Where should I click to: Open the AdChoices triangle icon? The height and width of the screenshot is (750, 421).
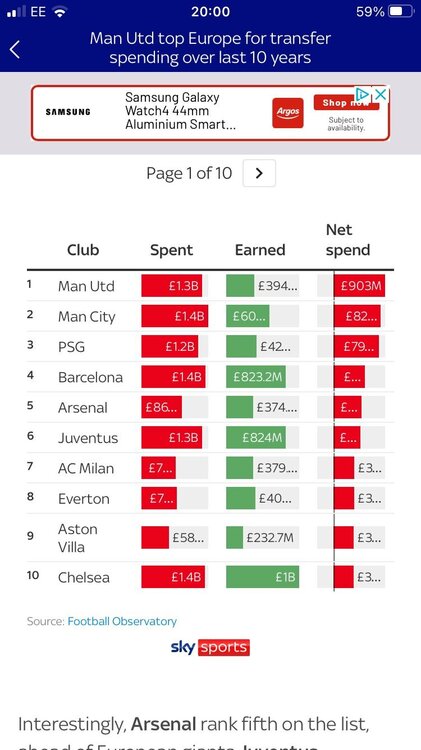(363, 94)
